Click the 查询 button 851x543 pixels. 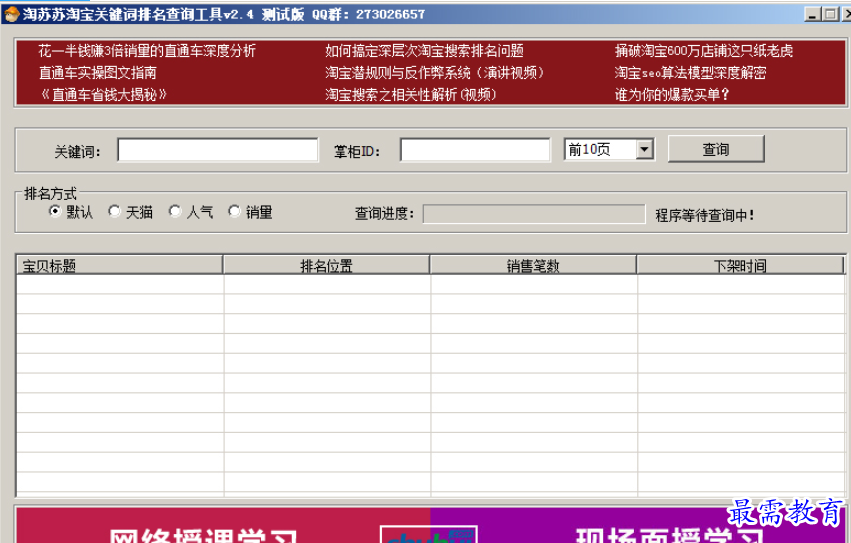pyautogui.click(x=716, y=149)
